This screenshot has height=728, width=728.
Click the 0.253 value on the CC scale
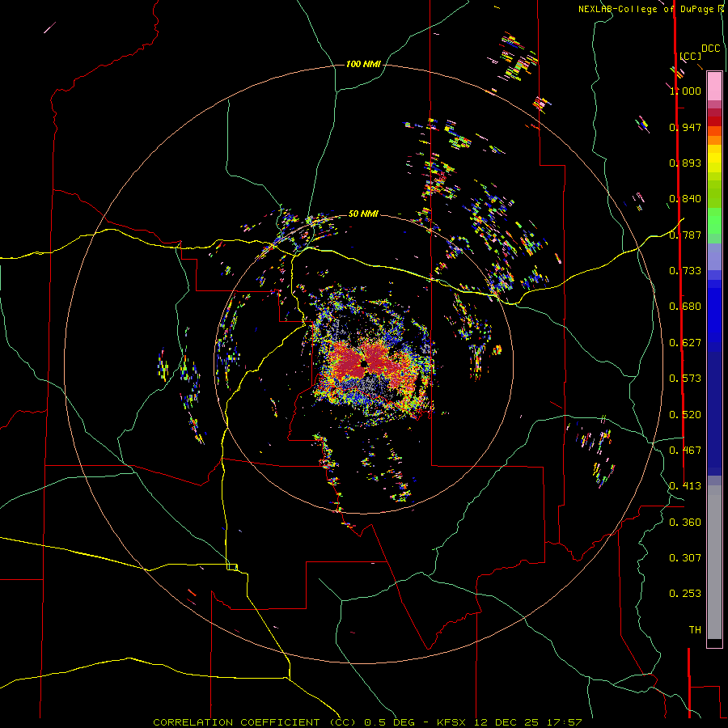[685, 594]
